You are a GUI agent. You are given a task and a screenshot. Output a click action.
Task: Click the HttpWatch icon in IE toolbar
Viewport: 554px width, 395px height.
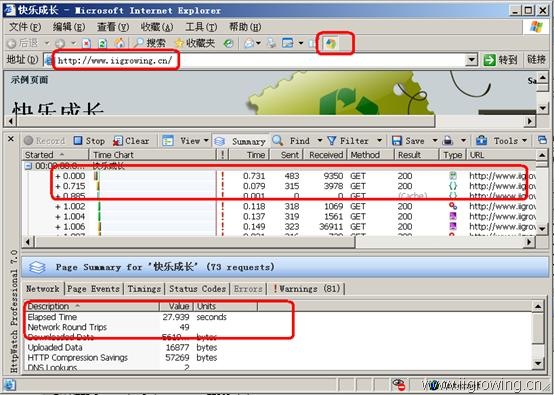tap(331, 43)
